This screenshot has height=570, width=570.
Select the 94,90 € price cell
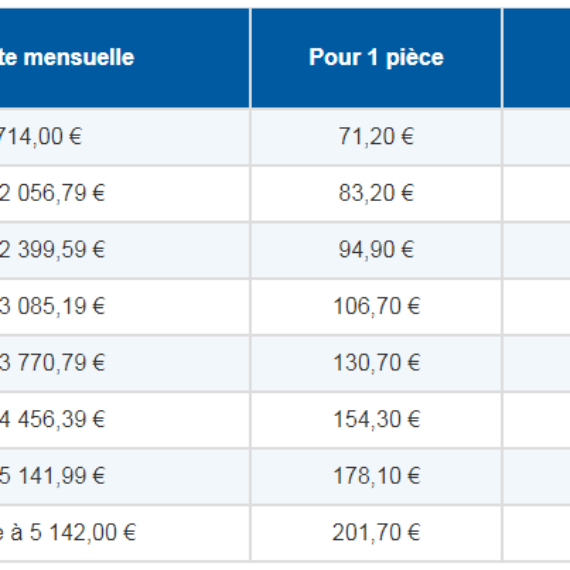tap(376, 250)
